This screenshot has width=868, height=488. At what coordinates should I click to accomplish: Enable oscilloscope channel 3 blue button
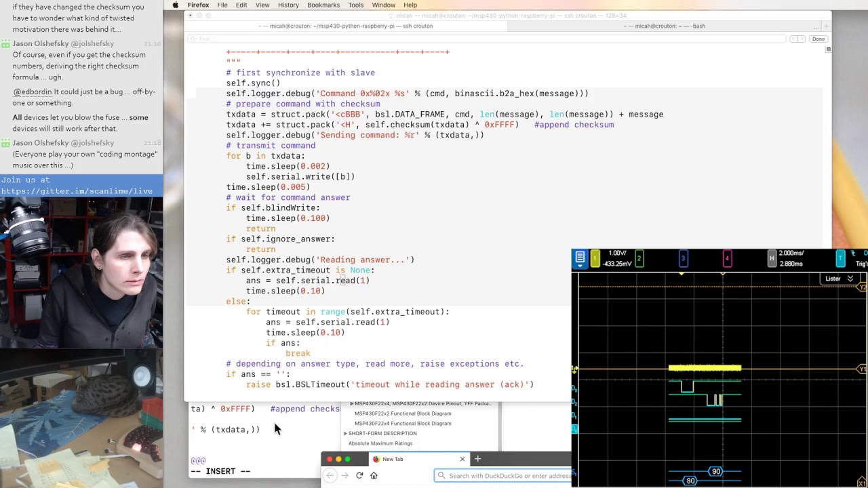pos(683,258)
